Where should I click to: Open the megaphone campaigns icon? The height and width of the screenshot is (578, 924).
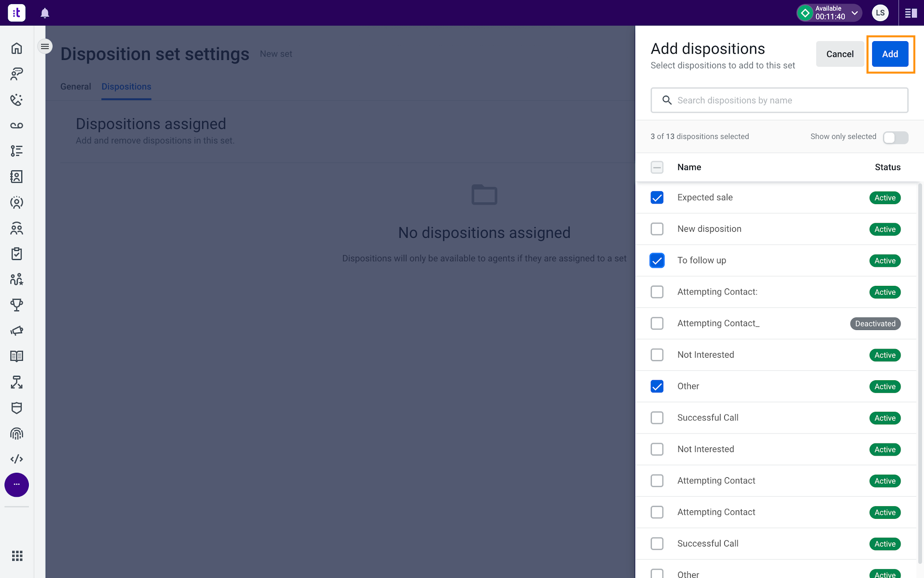pos(17,331)
